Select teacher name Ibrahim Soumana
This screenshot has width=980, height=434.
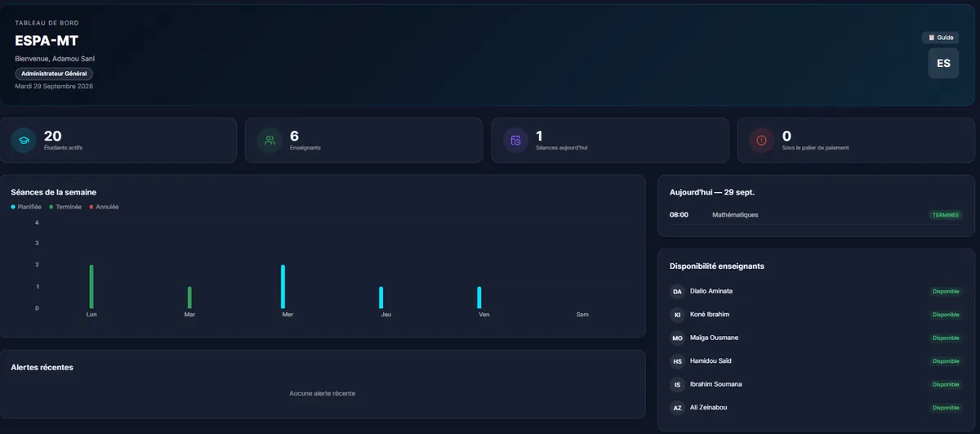coord(716,384)
